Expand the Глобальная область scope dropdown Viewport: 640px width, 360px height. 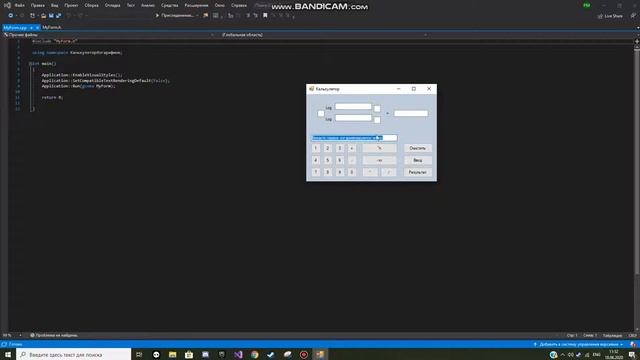tap(426, 35)
